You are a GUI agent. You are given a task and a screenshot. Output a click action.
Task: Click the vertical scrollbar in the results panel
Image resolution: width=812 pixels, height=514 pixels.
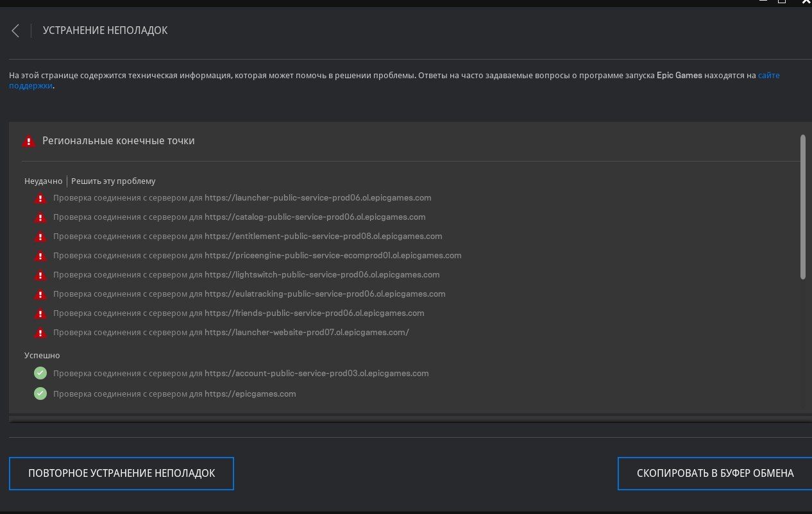pyautogui.click(x=802, y=206)
